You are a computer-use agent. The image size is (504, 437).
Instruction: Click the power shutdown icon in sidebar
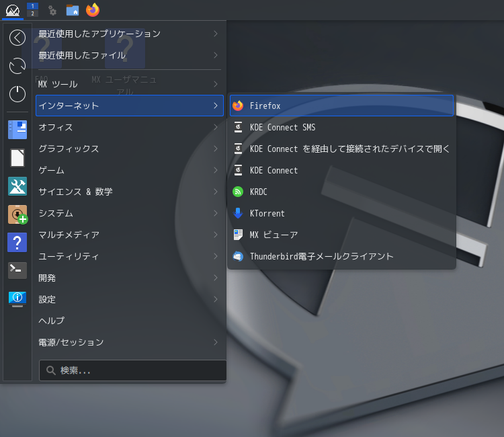coord(17,94)
